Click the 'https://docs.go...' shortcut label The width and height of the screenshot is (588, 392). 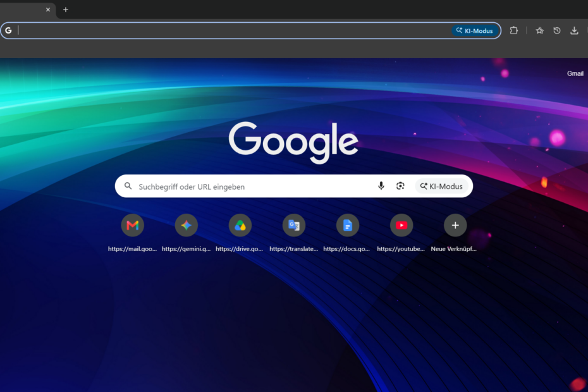pos(346,248)
